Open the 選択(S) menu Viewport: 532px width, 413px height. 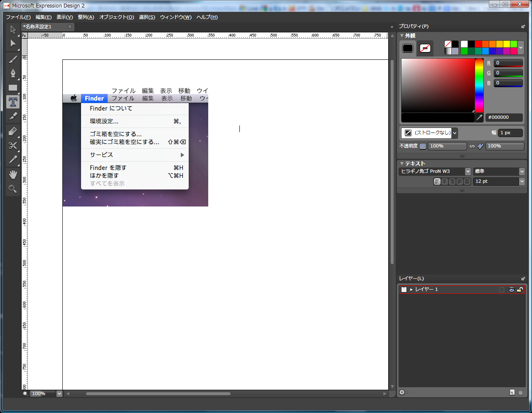[x=147, y=17]
